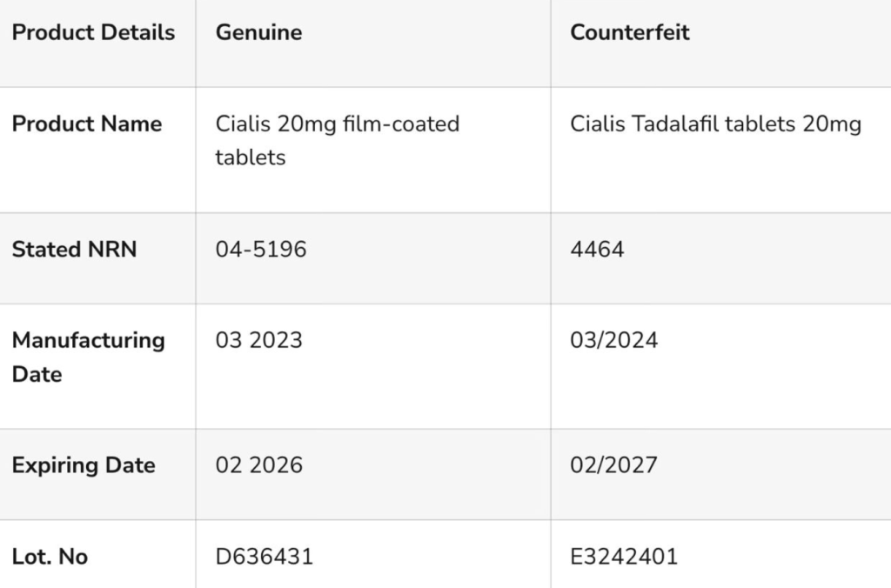Click counterfeit manufacturing date '03/2024'
The image size is (891, 588).
click(x=613, y=339)
